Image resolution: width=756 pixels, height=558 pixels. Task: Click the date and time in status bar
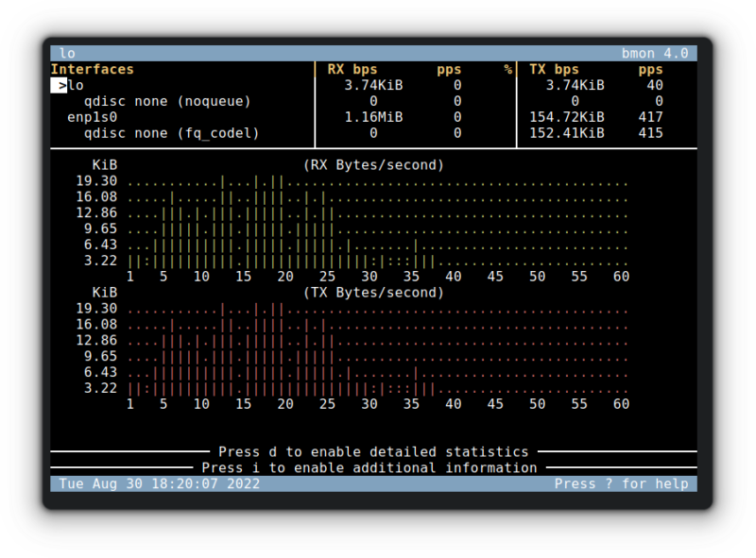159,483
